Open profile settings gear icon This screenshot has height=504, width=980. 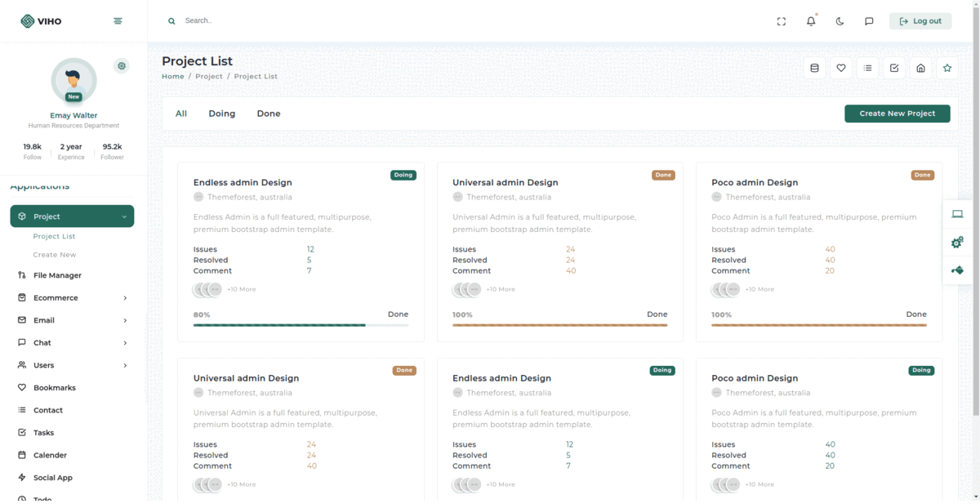pos(122,66)
